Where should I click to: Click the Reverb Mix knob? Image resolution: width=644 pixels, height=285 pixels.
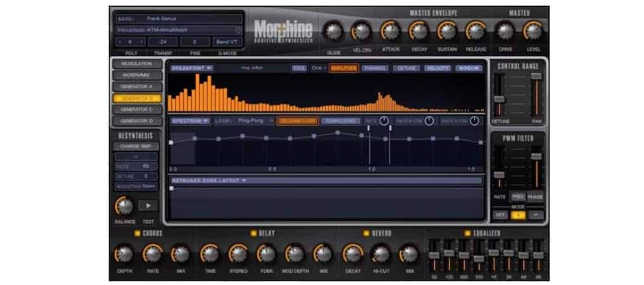(x=409, y=254)
